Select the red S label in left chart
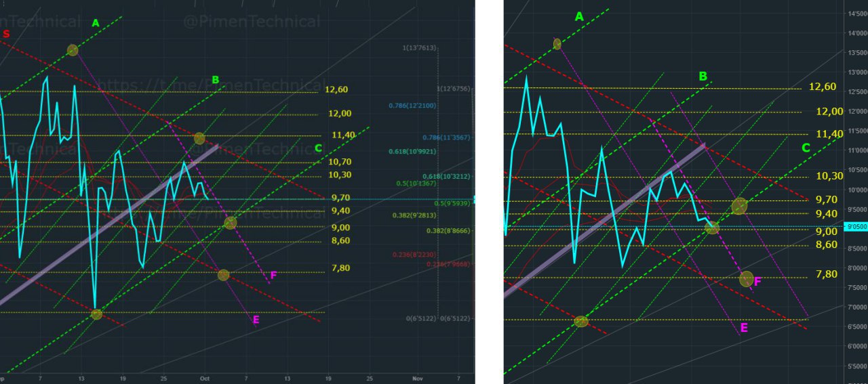 click(x=6, y=33)
